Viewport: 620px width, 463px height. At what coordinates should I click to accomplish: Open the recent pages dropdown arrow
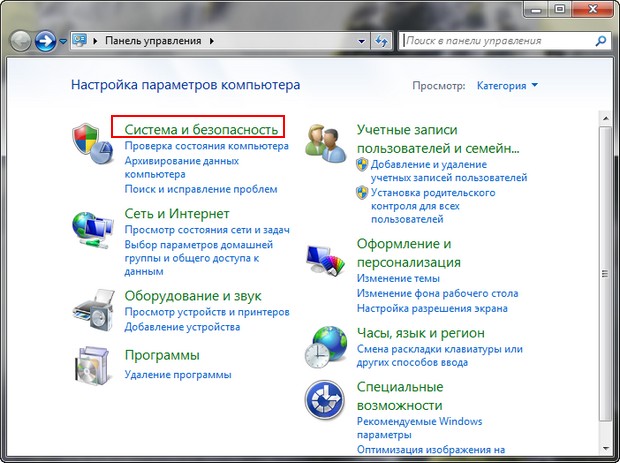[63, 41]
